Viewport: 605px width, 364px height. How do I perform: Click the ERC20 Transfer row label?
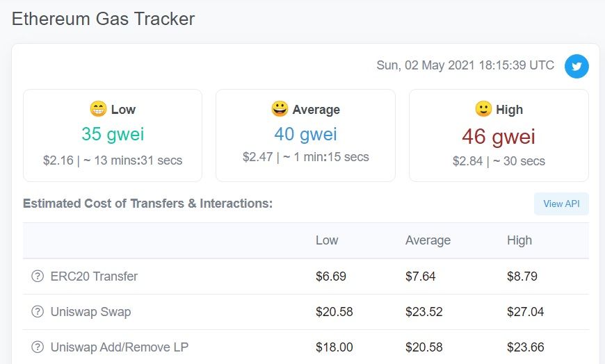(94, 276)
